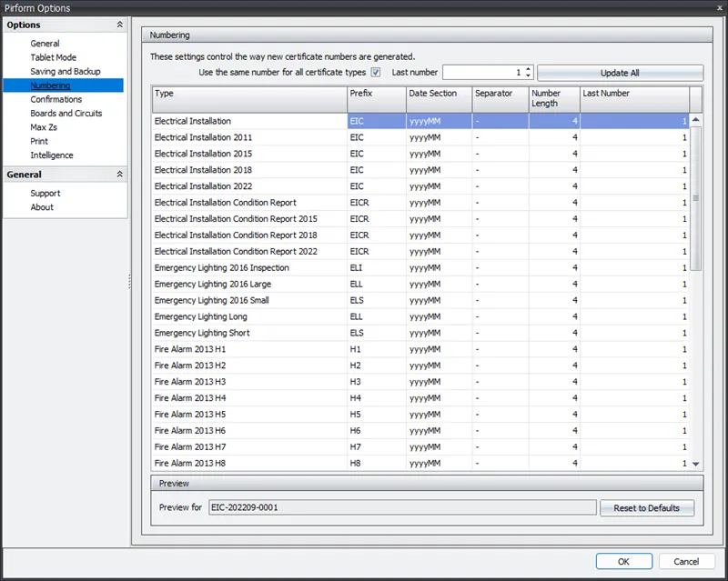Open the General settings page
Viewport: 728px width, 581px height.
click(x=45, y=43)
